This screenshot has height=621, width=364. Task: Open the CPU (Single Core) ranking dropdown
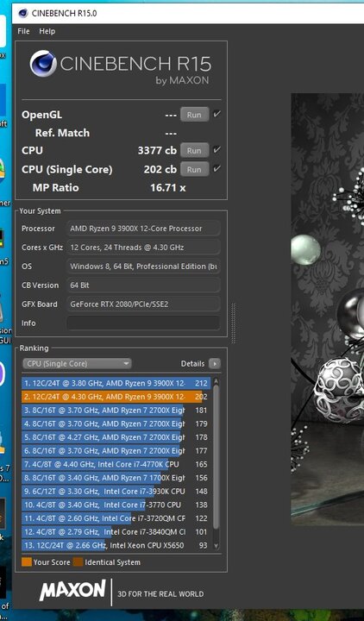[77, 364]
